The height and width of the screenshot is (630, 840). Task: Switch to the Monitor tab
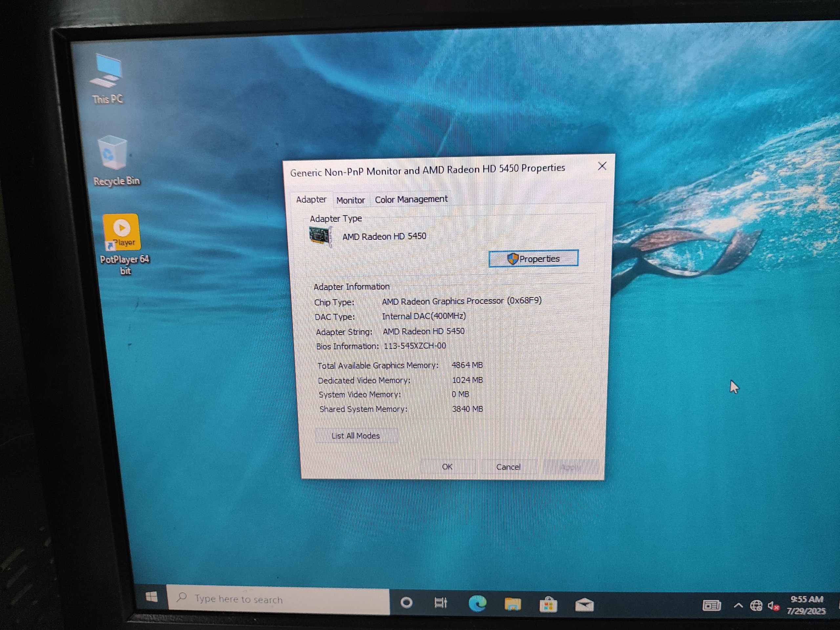pyautogui.click(x=350, y=200)
